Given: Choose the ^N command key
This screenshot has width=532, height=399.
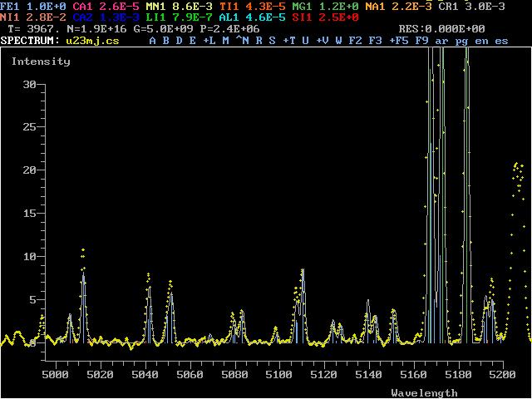Looking at the screenshot, I should coord(242,41).
